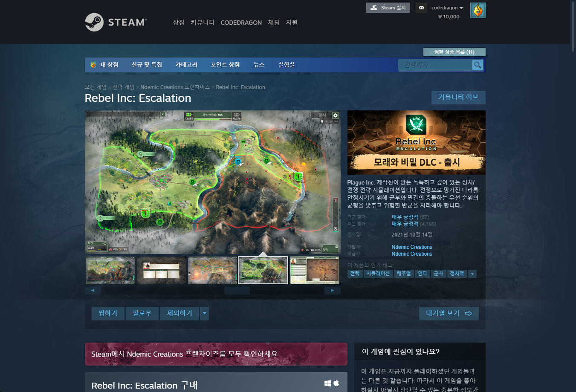
Task: Open the 채팅 top menu
Action: [x=274, y=22]
